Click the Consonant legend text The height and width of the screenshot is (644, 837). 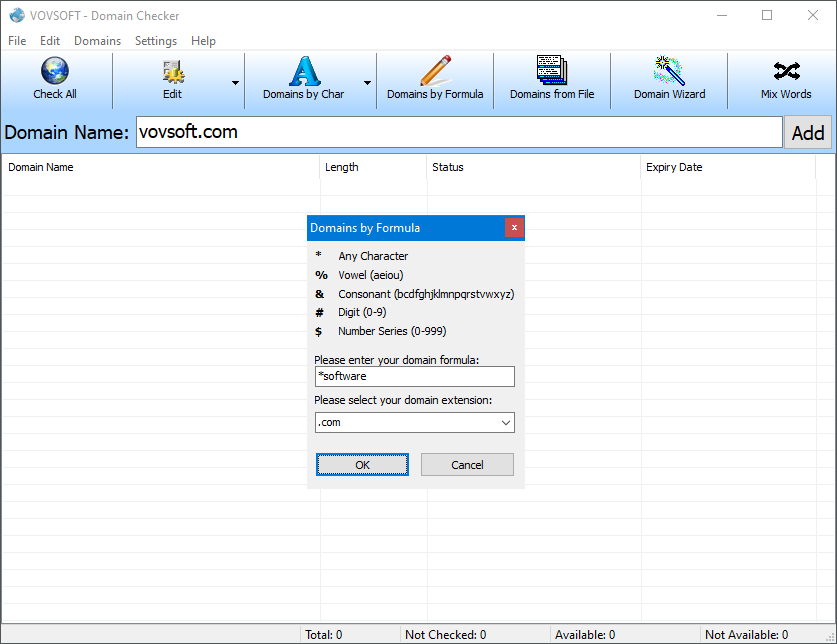click(426, 294)
